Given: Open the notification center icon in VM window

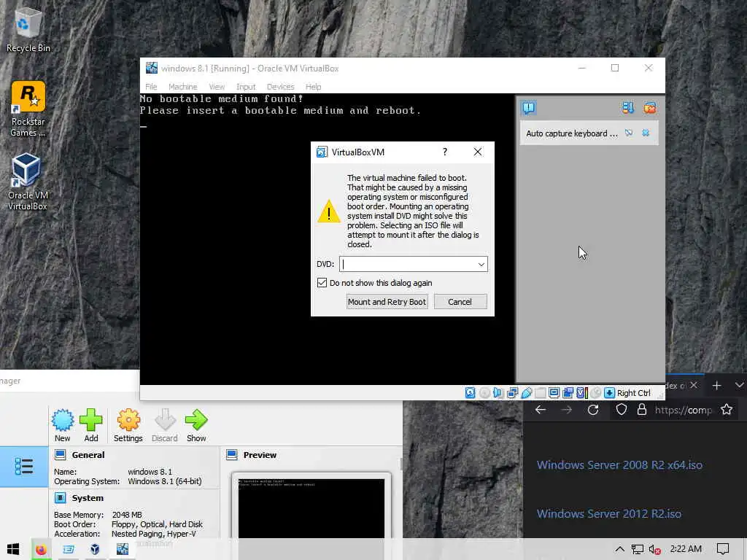Looking at the screenshot, I should click(x=529, y=108).
